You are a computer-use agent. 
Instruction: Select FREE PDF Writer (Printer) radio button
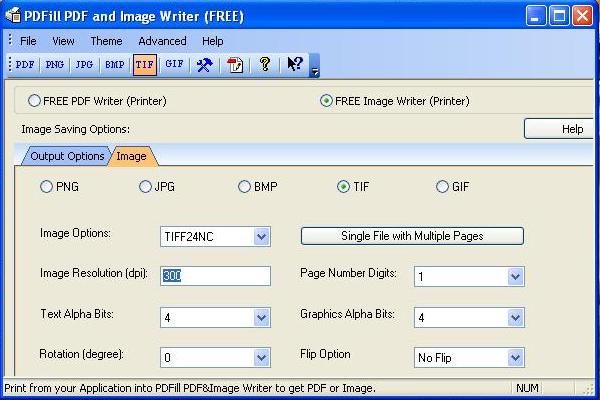[34, 101]
